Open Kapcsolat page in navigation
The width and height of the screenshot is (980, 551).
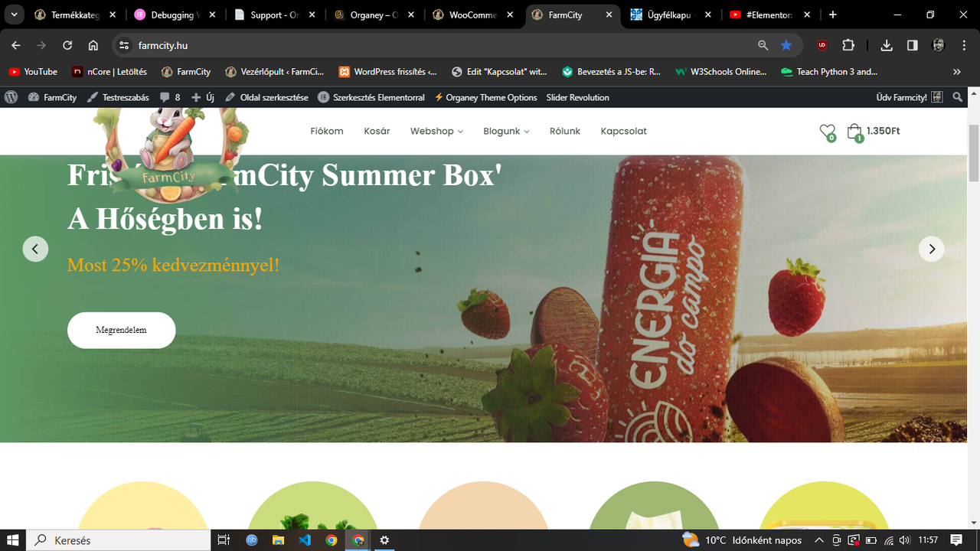(x=624, y=132)
